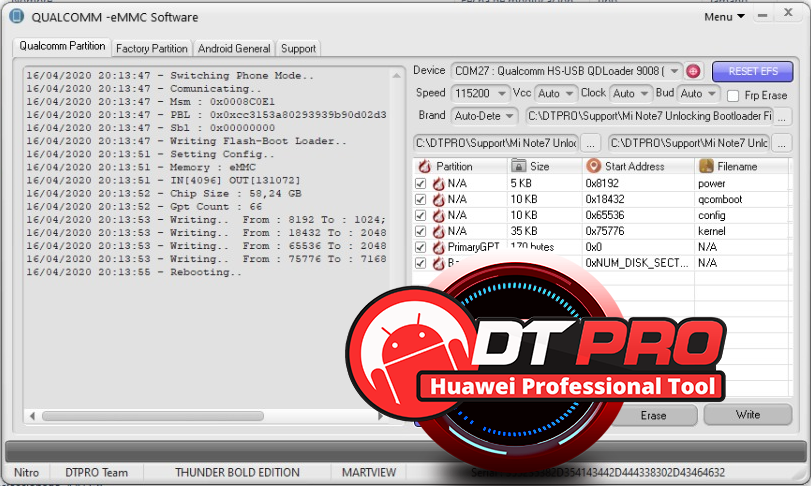Click the flame icon in the config row

(x=439, y=216)
